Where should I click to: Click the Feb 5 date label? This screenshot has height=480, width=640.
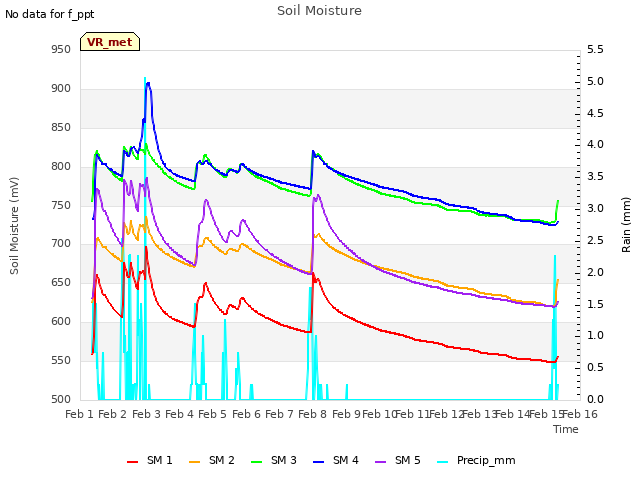pyautogui.click(x=212, y=414)
